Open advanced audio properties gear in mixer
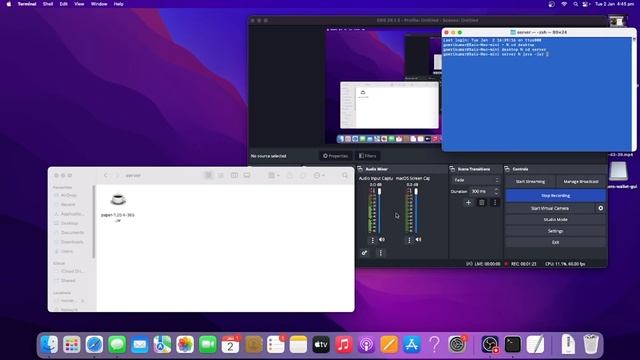This screenshot has height=360, width=640. pyautogui.click(x=364, y=253)
